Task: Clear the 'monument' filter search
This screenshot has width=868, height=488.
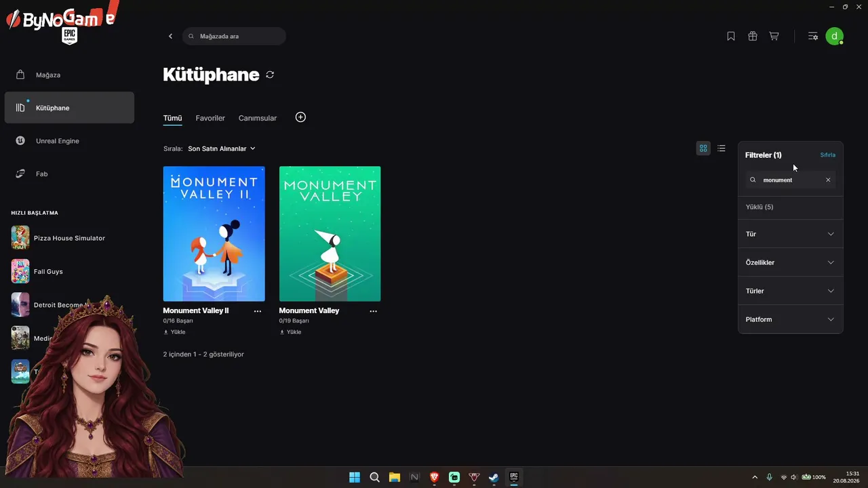Action: tap(828, 180)
